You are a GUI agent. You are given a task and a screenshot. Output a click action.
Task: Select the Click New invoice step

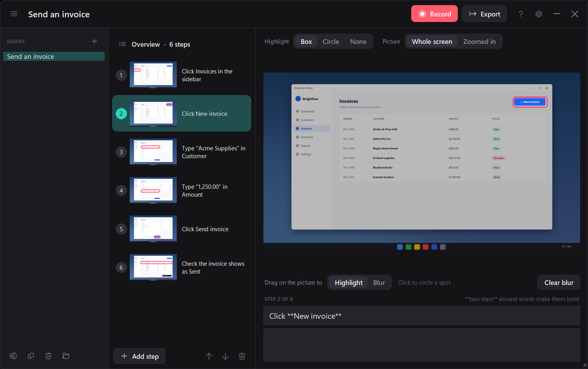click(x=182, y=113)
